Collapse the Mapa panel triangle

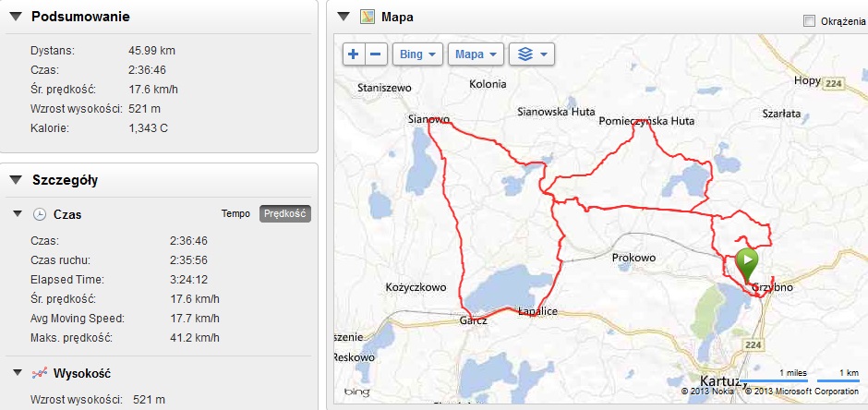344,17
